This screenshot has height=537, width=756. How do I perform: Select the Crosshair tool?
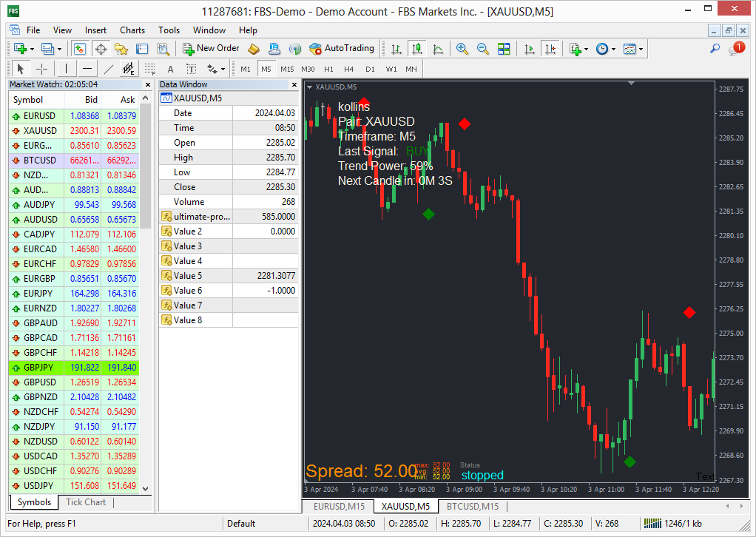pos(42,69)
